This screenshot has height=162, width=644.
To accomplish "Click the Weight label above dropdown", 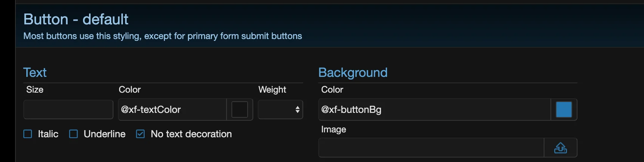I will 272,90.
